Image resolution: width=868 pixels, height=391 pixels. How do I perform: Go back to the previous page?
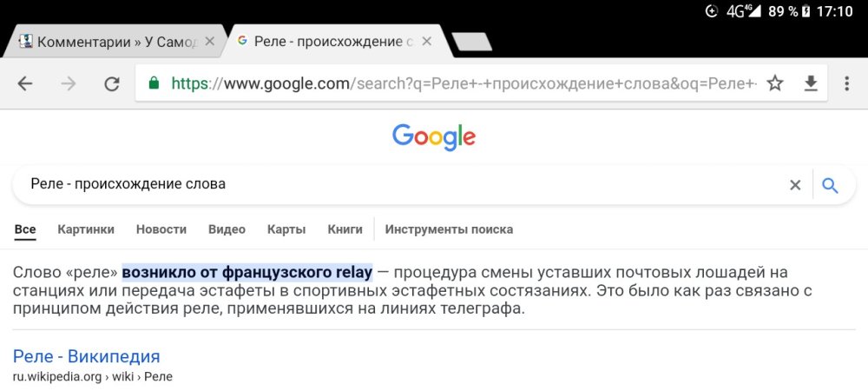pos(25,83)
